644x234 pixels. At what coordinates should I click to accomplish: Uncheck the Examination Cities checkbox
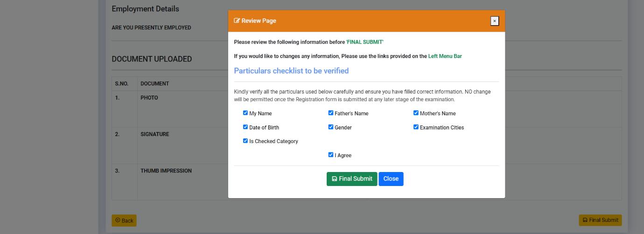coord(416,127)
